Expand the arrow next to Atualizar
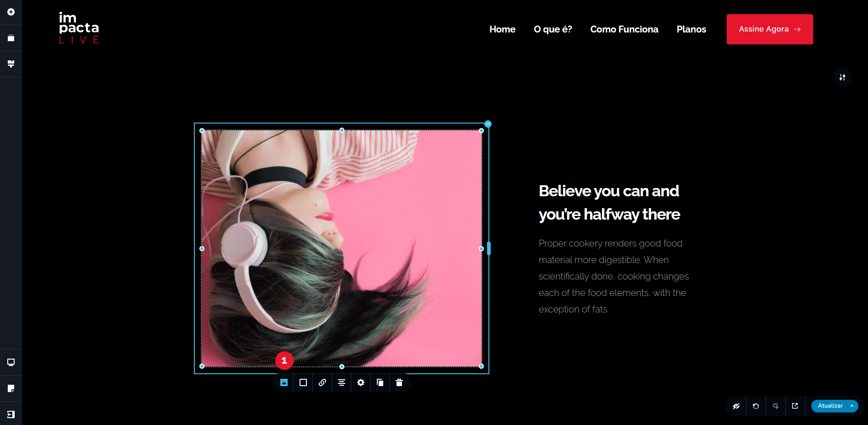Screen dimensions: 868x425 pos(852,406)
